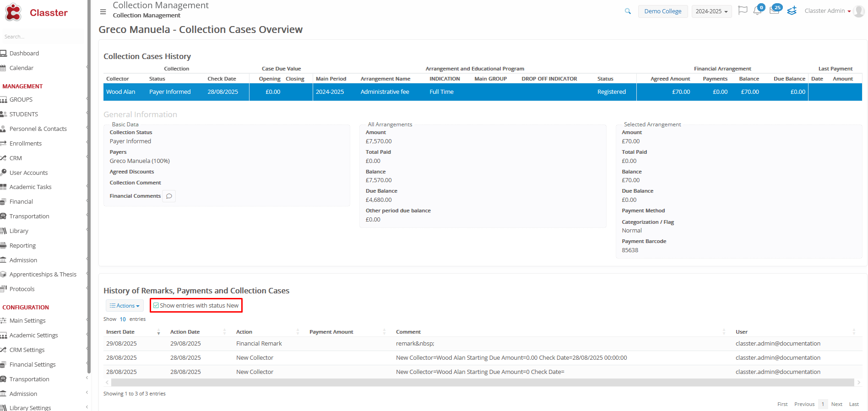Click the user avatar icon
This screenshot has height=411, width=868.
(859, 11)
